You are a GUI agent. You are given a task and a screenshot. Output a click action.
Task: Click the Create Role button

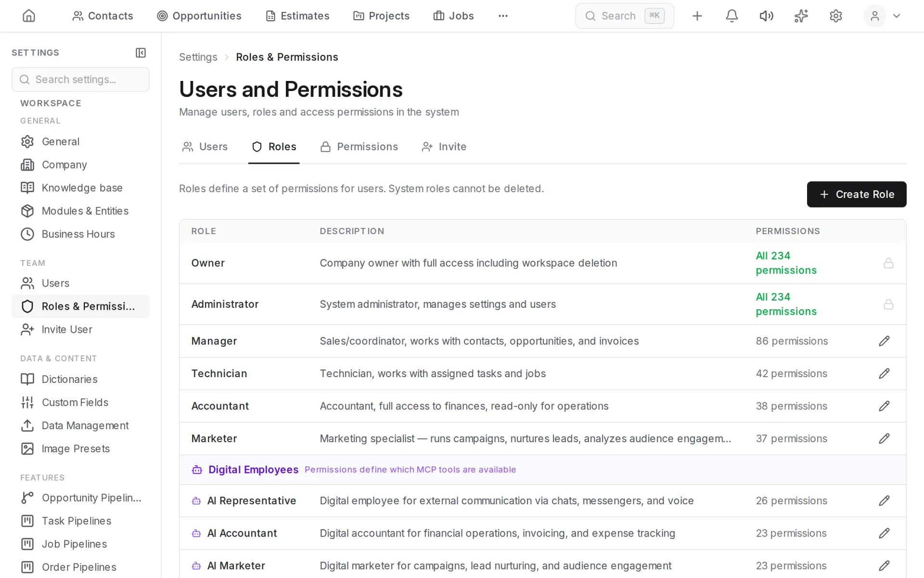pyautogui.click(x=856, y=194)
